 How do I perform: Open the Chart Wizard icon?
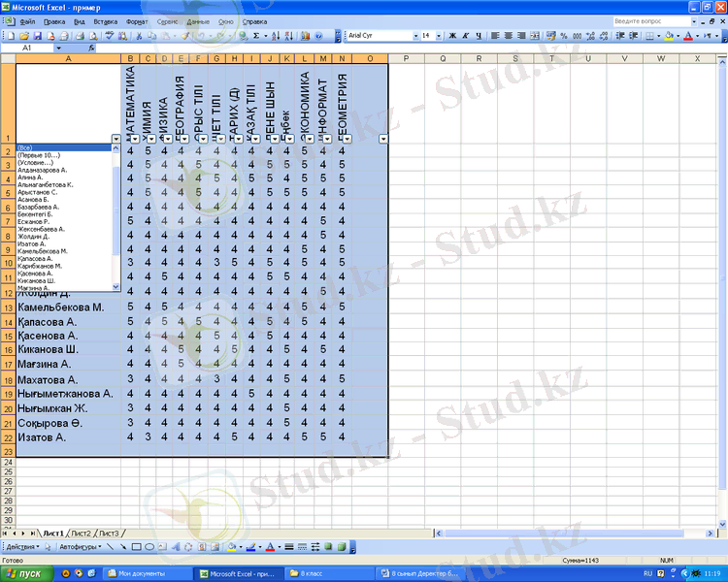305,36
